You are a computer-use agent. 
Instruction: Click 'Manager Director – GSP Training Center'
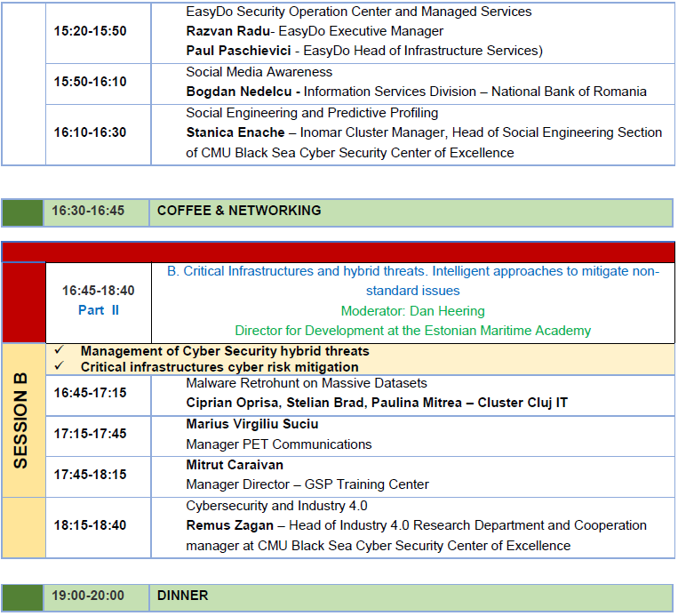[307, 484]
